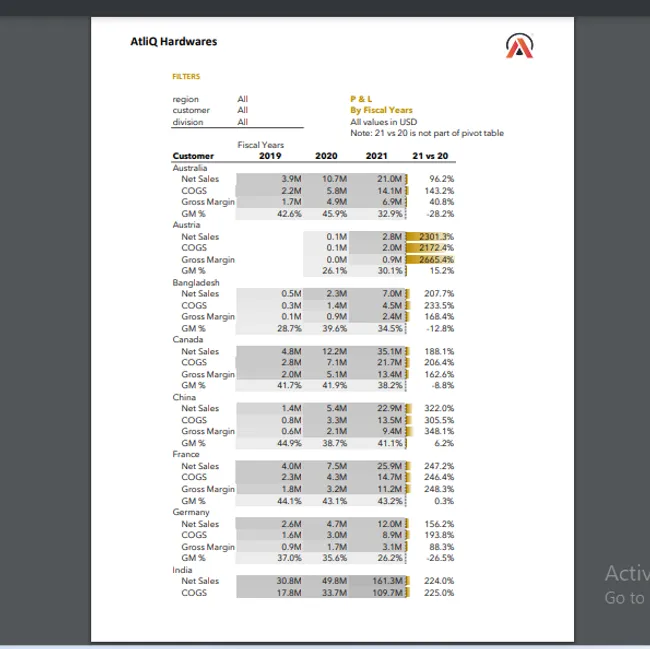
Task: Click Australia 2019 GM % 42.6%
Action: (x=289, y=214)
